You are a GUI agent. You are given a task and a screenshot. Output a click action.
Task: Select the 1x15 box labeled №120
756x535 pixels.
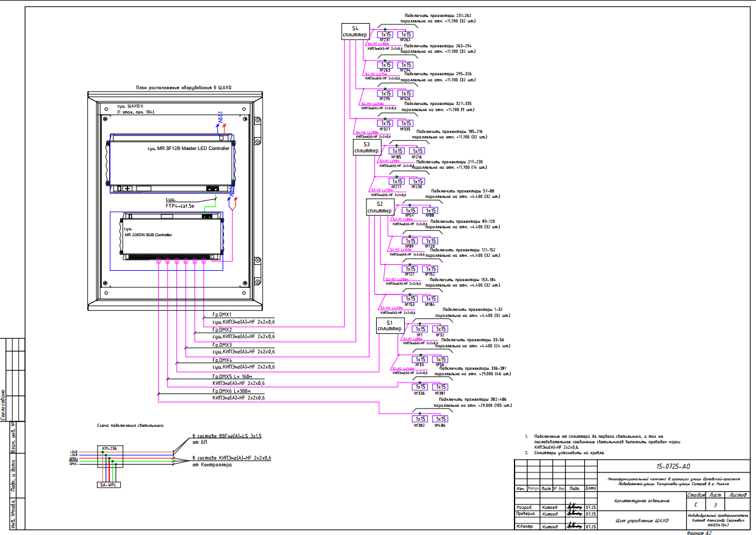(x=430, y=240)
